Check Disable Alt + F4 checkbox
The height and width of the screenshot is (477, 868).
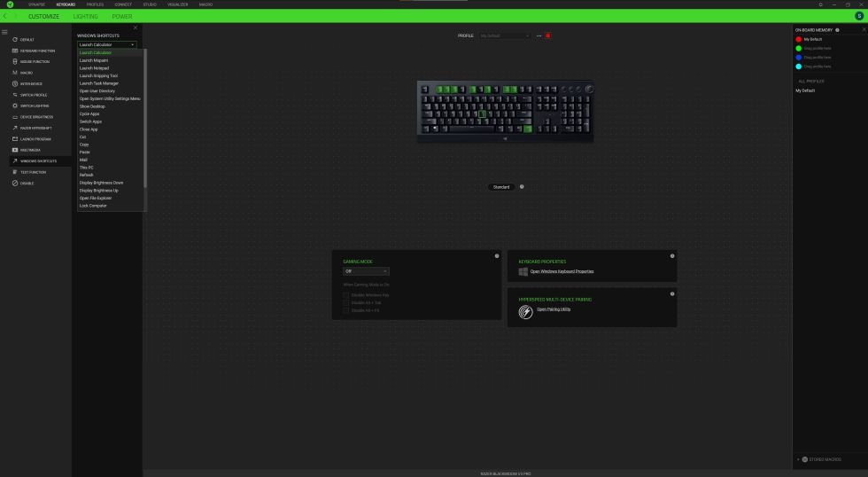[x=346, y=310]
